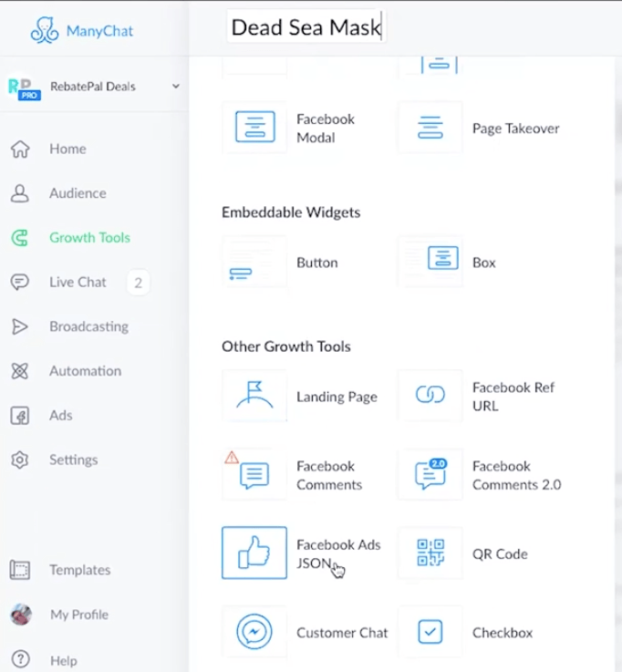The height and width of the screenshot is (672, 622).
Task: Select the Checkbox growth tool icon
Action: point(430,632)
